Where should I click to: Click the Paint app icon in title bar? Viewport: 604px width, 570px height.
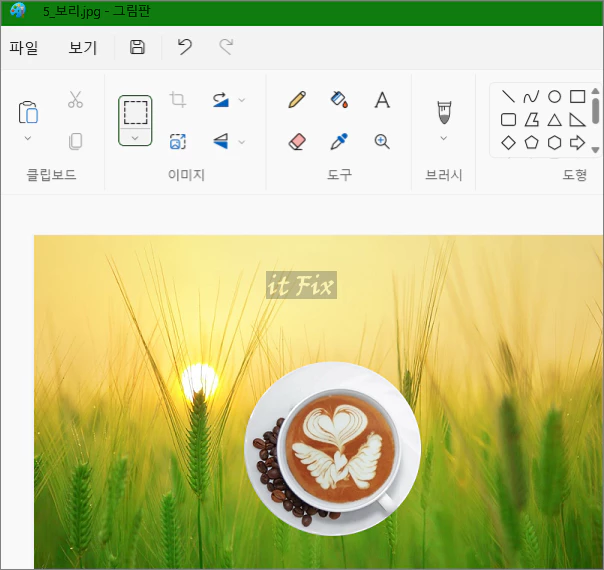click(x=18, y=11)
